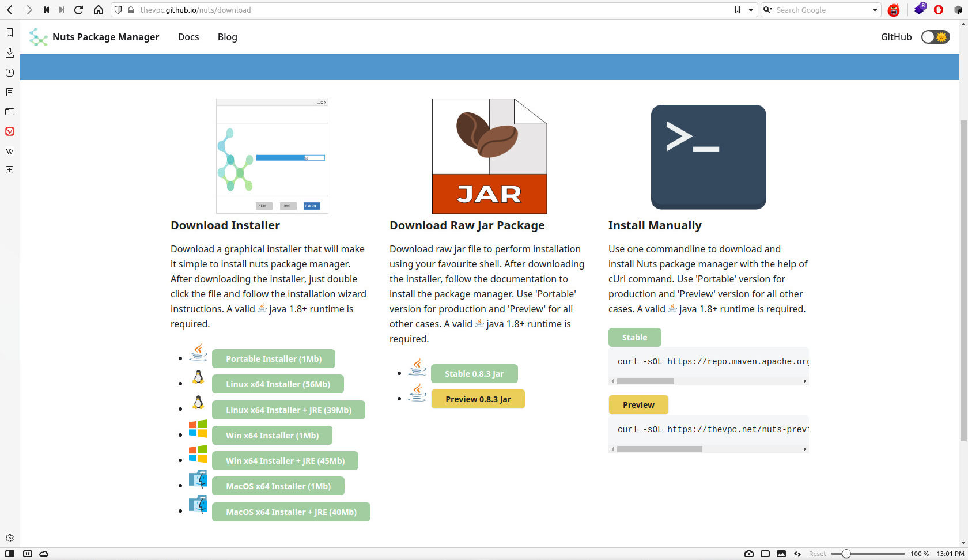Open Downloads panel in sidebar
The image size is (968, 560).
10,52
